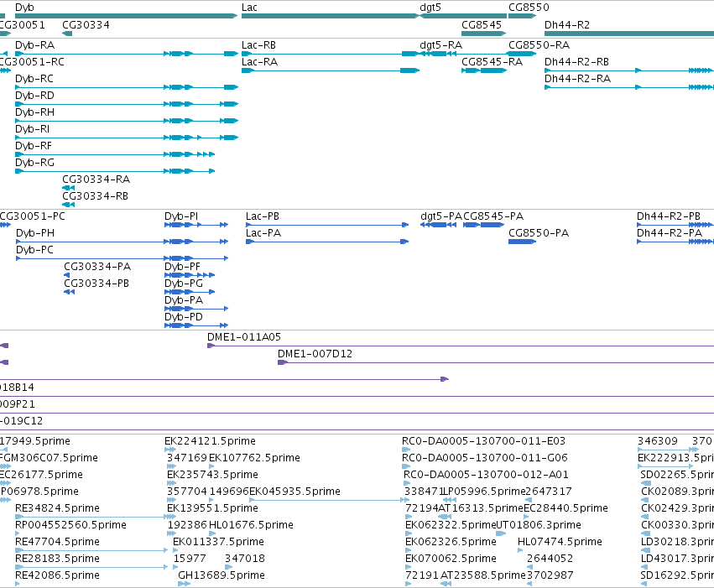714x588 pixels.
Task: Select the RE34824.5prime EST label
Action: [57, 508]
